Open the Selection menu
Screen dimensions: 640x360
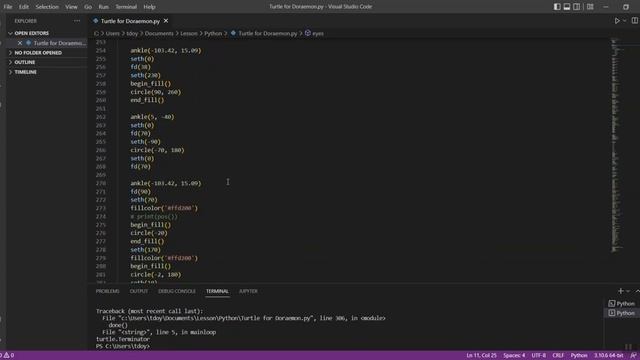pyautogui.click(x=47, y=7)
